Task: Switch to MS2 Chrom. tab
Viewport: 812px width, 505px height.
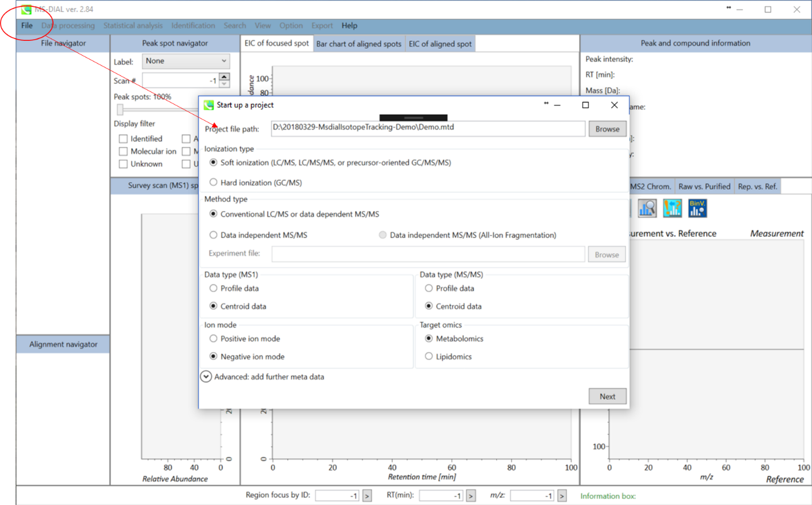Action: (651, 186)
